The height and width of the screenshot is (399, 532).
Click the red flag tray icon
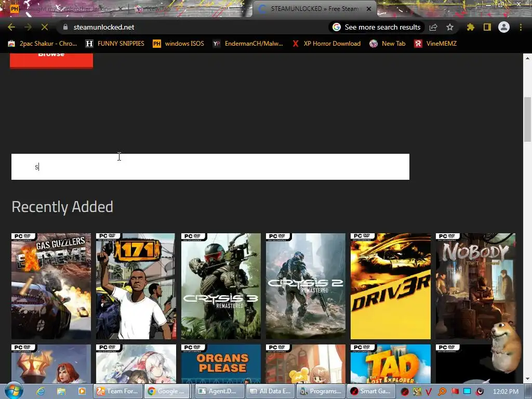click(455, 392)
